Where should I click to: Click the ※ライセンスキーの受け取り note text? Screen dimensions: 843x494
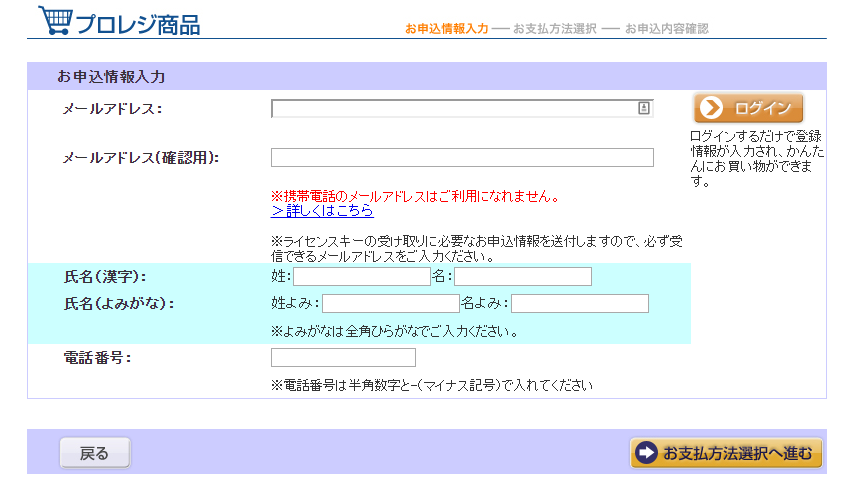477,249
